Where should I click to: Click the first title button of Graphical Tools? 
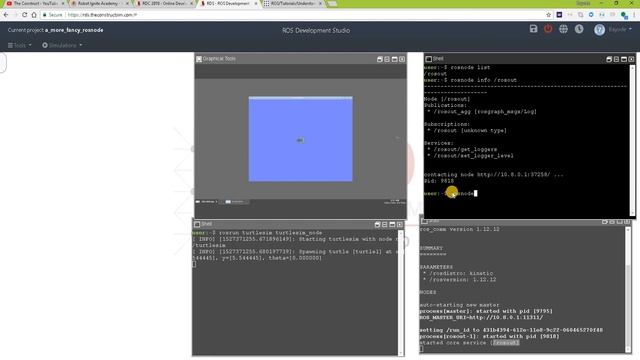[x=380, y=59]
